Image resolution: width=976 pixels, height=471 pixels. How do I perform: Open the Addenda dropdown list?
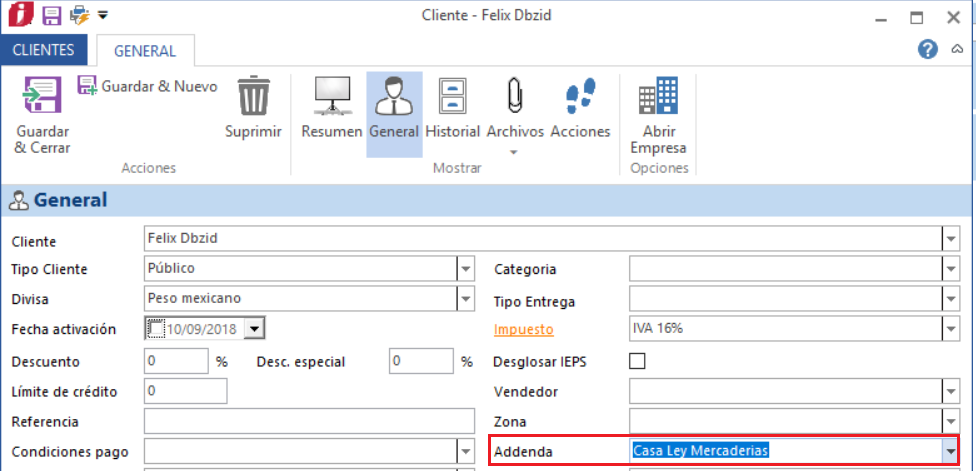click(949, 451)
